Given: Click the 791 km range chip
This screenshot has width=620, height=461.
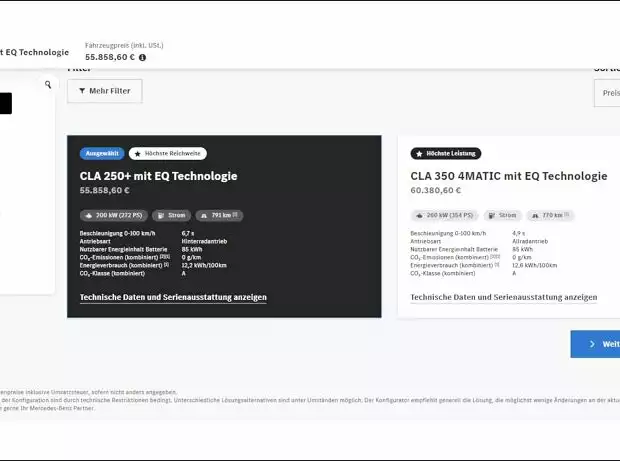Looking at the screenshot, I should tap(219, 215).
